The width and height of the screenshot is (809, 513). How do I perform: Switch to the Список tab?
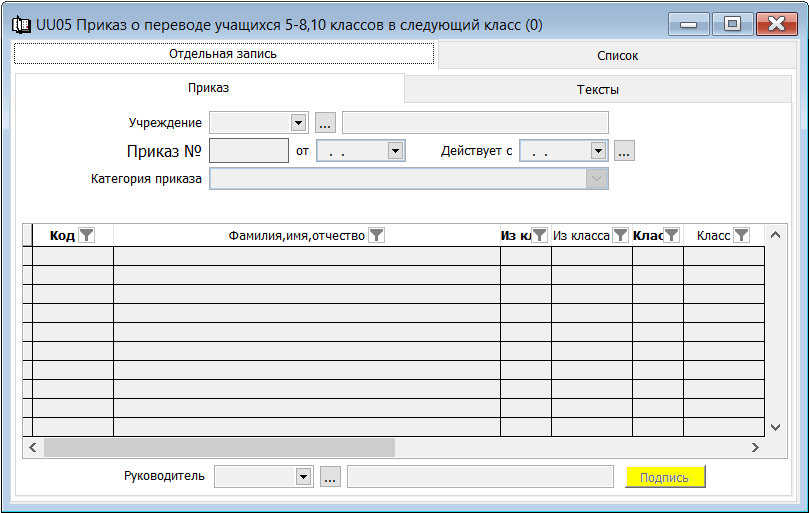(617, 56)
